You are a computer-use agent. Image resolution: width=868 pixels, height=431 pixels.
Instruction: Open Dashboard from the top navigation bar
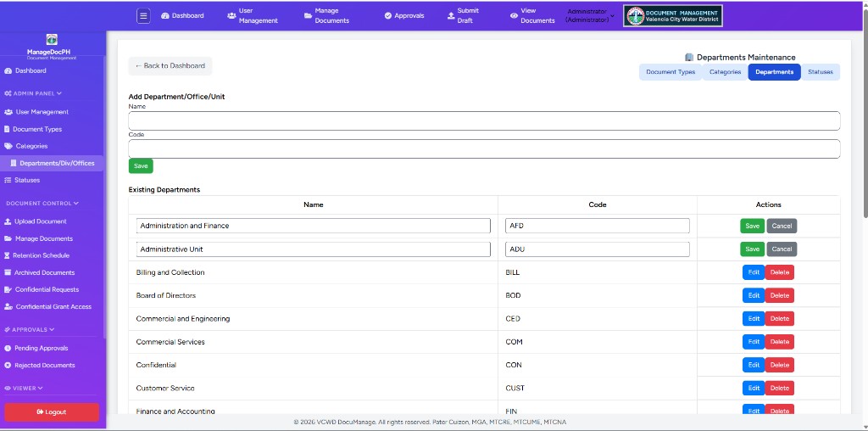pyautogui.click(x=183, y=16)
